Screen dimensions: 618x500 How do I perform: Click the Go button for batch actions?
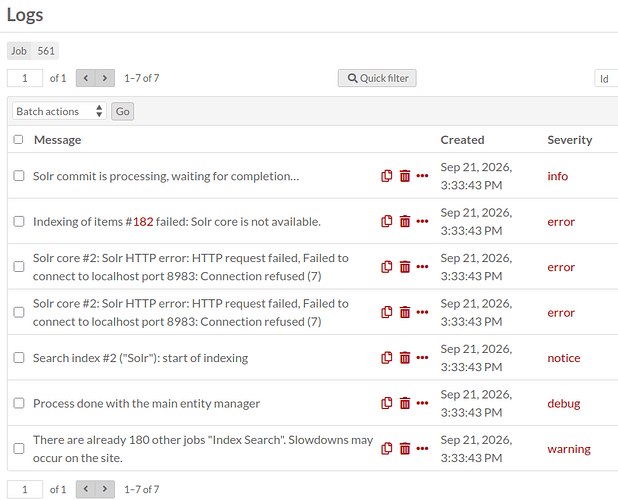pos(123,112)
